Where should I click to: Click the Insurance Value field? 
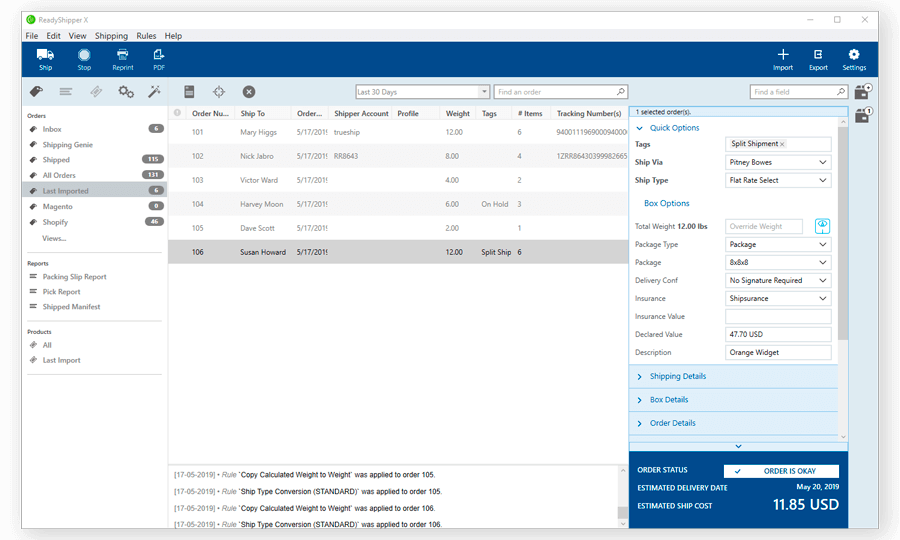[778, 316]
